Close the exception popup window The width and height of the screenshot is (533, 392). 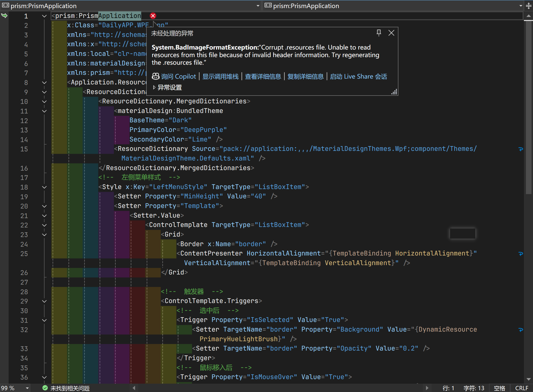point(391,33)
